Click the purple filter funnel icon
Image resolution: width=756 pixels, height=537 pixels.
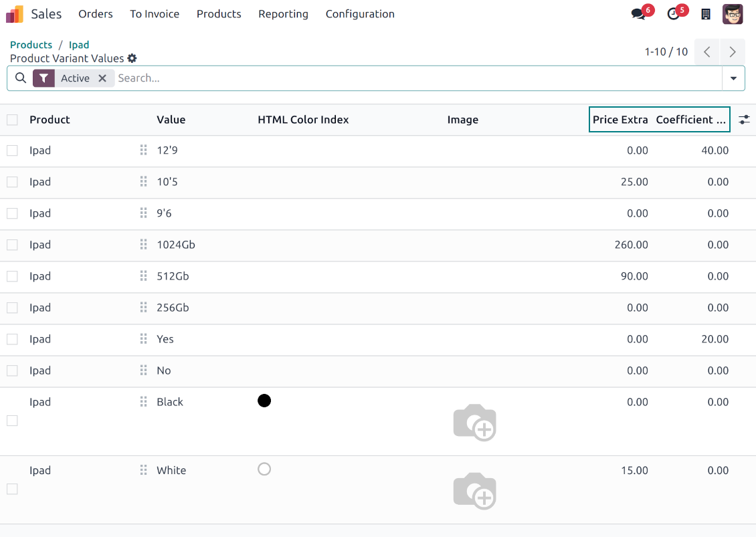click(x=44, y=78)
